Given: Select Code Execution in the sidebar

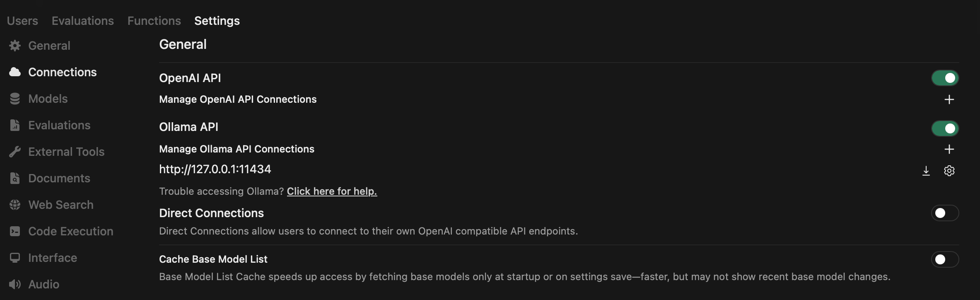Looking at the screenshot, I should pyautogui.click(x=71, y=231).
